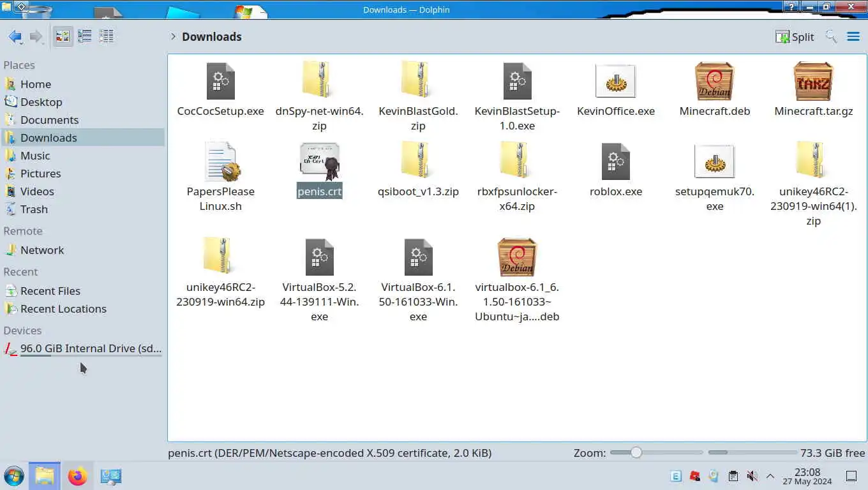Select VirtualBox-6.1.50-161033-Win.exe file
868x490 pixels.
pos(418,257)
